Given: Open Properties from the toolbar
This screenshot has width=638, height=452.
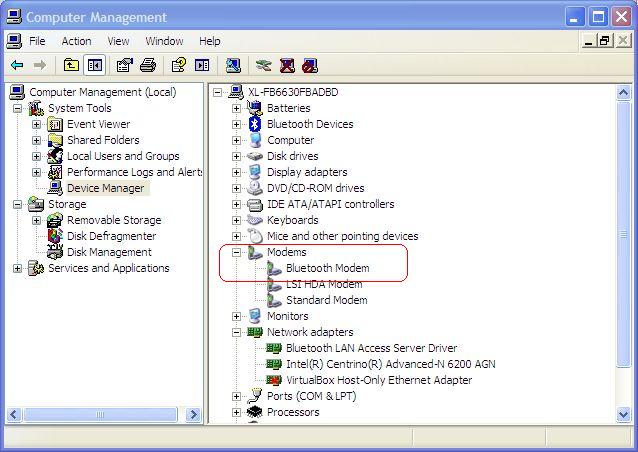Looking at the screenshot, I should click(125, 66).
